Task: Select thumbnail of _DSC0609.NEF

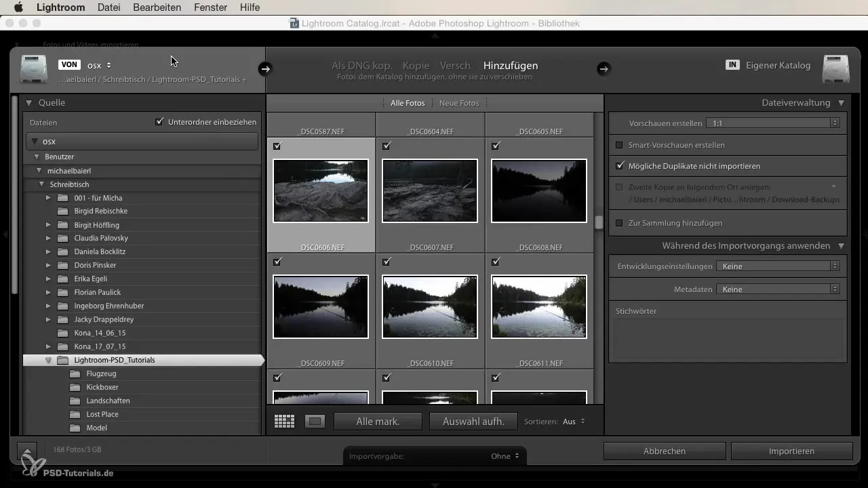Action: point(321,307)
